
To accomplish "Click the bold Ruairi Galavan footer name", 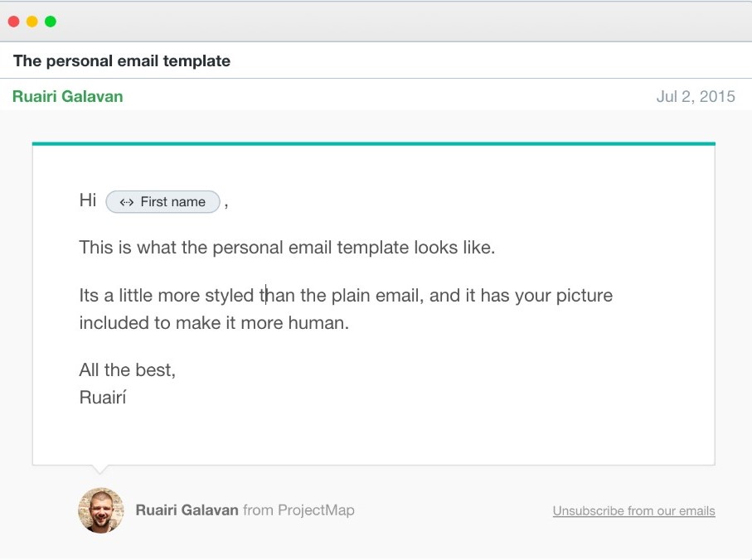I will pyautogui.click(x=187, y=510).
